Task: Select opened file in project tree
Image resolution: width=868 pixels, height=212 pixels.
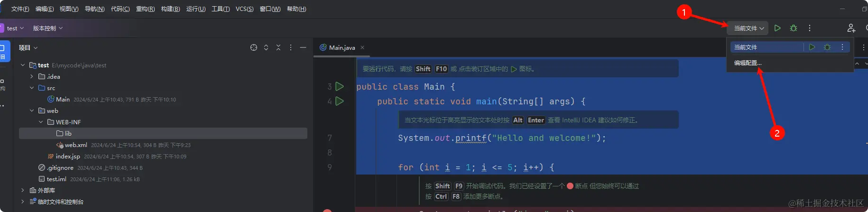Action: click(x=254, y=47)
